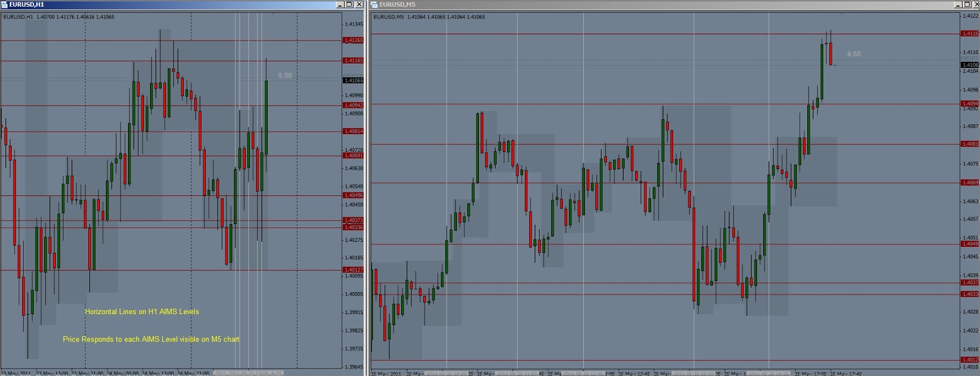This screenshot has height=376, width=980.
Task: Select the 1.40496 level label on H1
Action: tap(353, 195)
